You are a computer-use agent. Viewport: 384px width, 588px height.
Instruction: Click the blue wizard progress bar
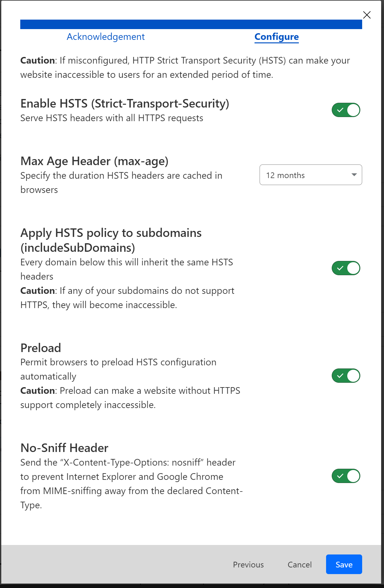tap(191, 24)
